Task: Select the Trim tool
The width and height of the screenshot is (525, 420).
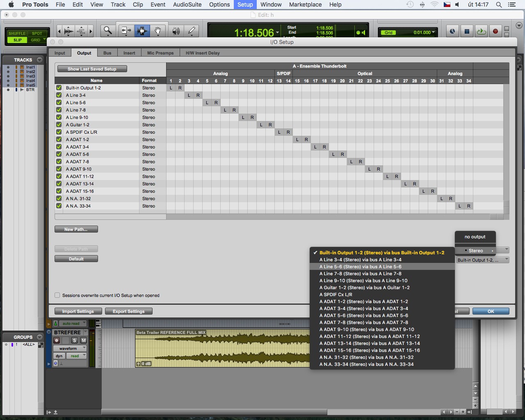Action: 126,31
